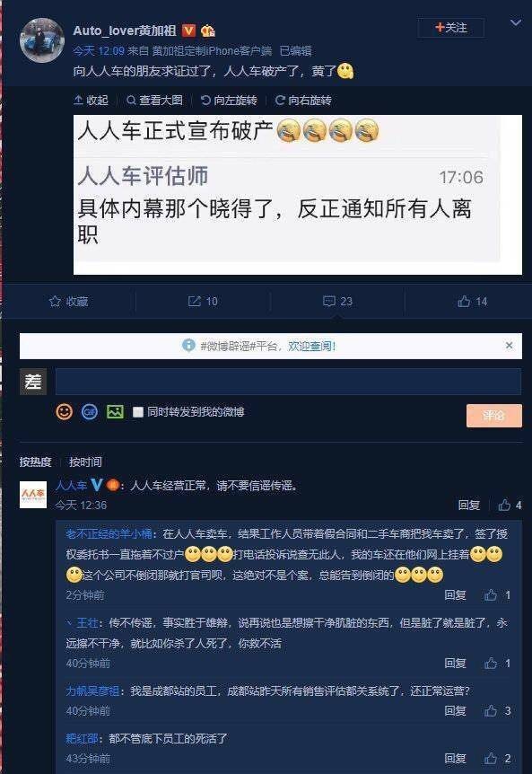532x774 pixels.
Task: Like 人人车's comment thumbs-up showing 4
Action: [x=504, y=505]
